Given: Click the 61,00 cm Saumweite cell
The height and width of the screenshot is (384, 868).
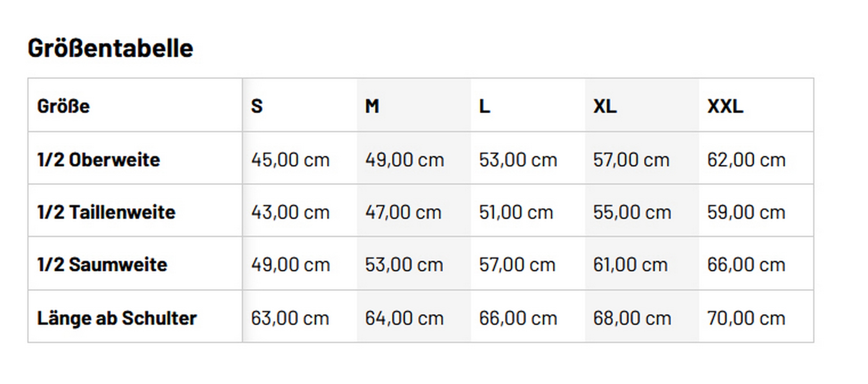Looking at the screenshot, I should coord(630,265).
